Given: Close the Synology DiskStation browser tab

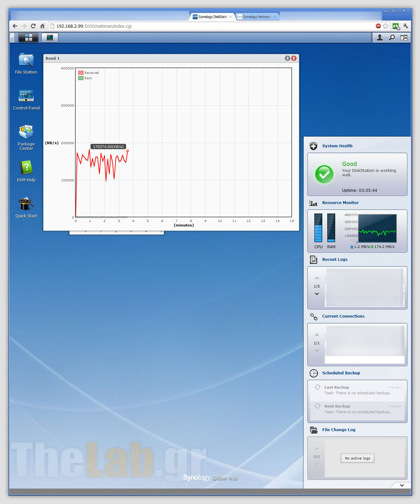Looking at the screenshot, I should [230, 17].
